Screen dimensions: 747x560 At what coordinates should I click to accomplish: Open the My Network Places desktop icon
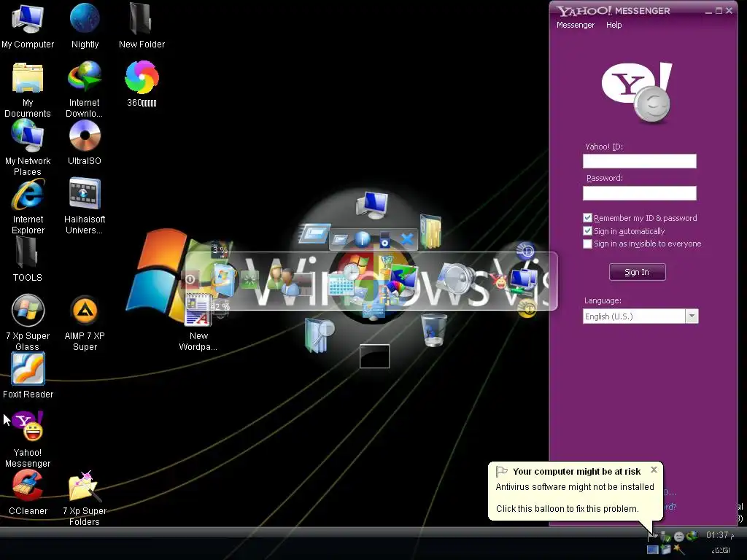pos(28,147)
